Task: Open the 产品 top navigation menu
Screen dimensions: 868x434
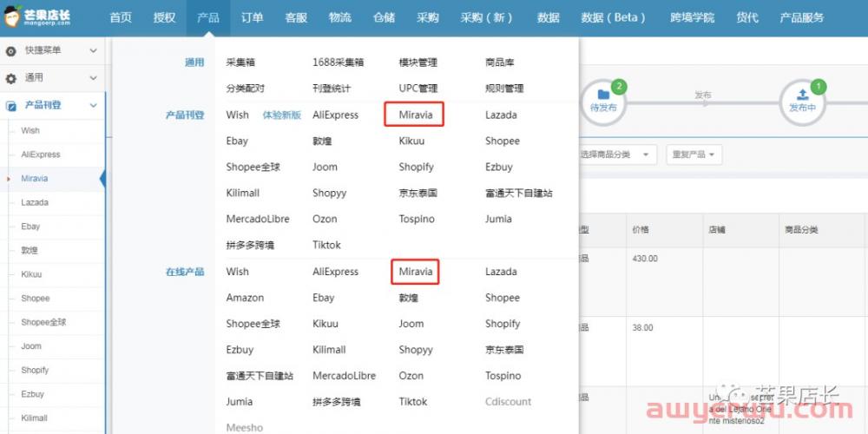Action: coord(208,17)
